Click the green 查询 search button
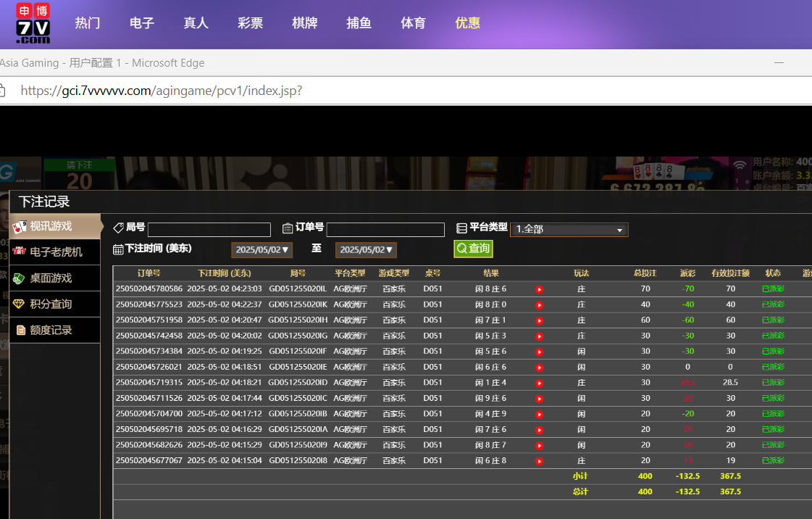 (x=473, y=249)
